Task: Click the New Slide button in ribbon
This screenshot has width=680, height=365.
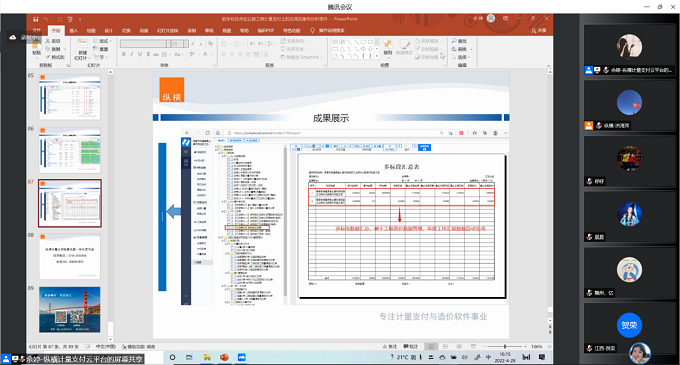Action: pos(82,49)
